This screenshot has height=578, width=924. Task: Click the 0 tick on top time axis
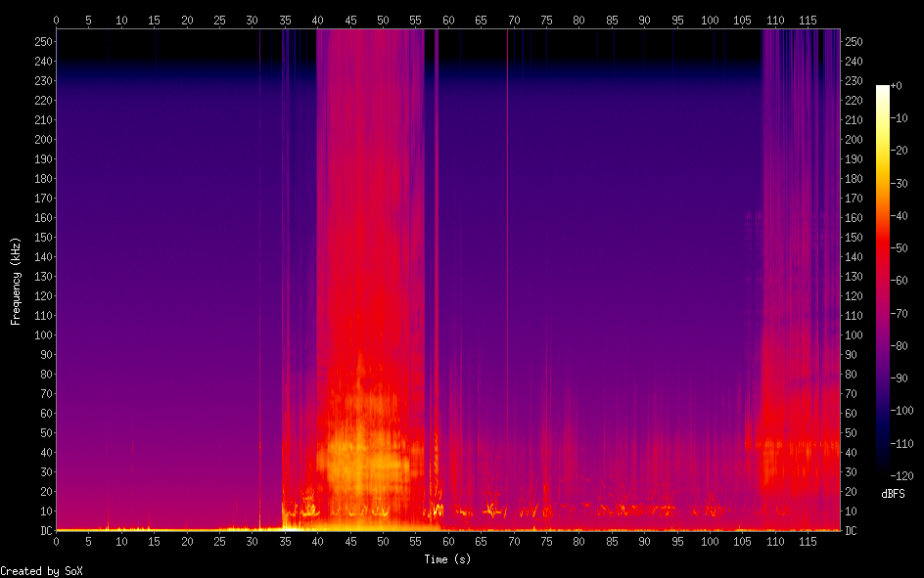click(x=57, y=19)
